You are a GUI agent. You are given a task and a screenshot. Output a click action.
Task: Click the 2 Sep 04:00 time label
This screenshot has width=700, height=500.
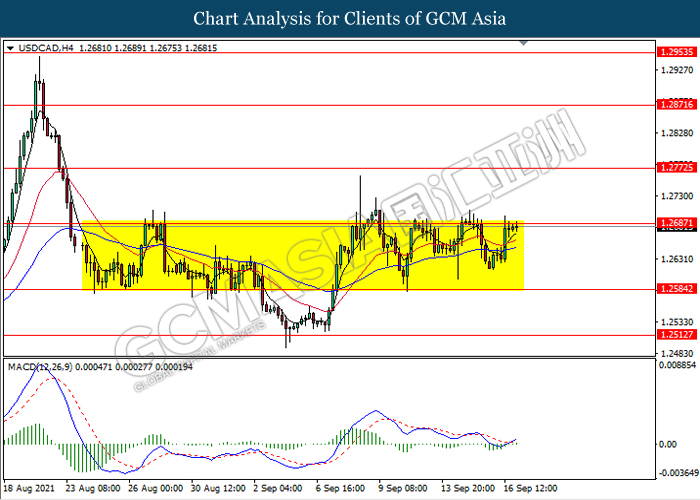pos(278,488)
